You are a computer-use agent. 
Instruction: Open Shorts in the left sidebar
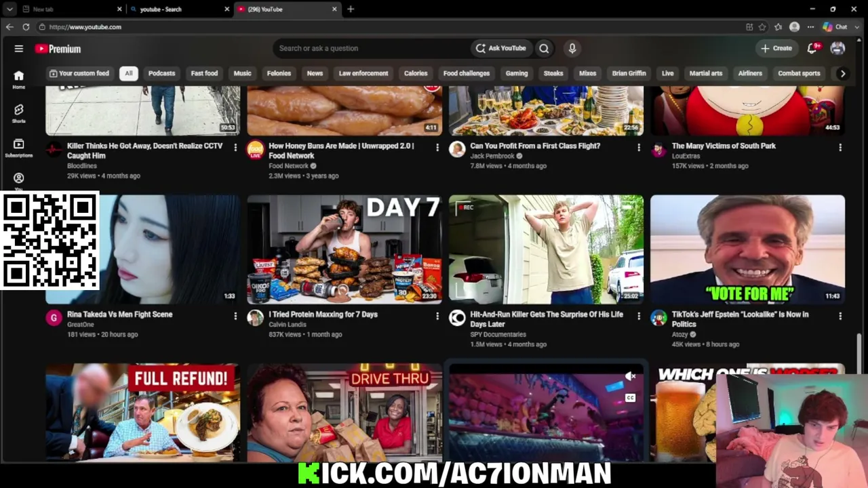tap(18, 113)
